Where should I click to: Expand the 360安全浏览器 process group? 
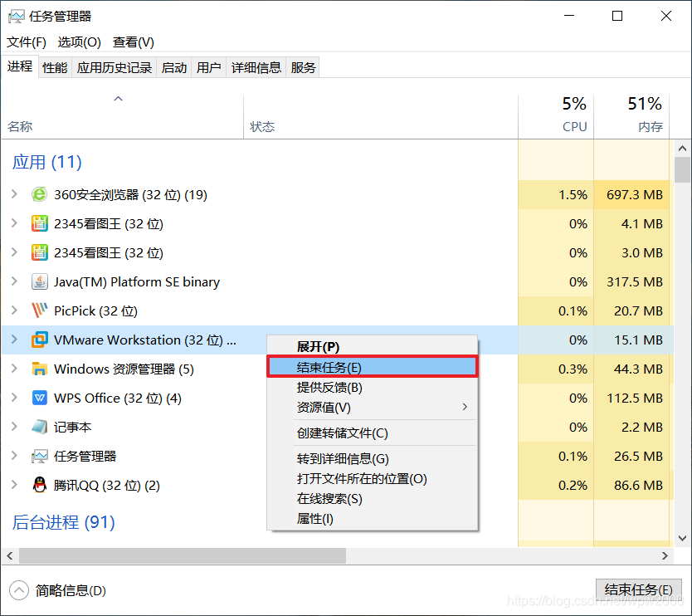pos(14,194)
